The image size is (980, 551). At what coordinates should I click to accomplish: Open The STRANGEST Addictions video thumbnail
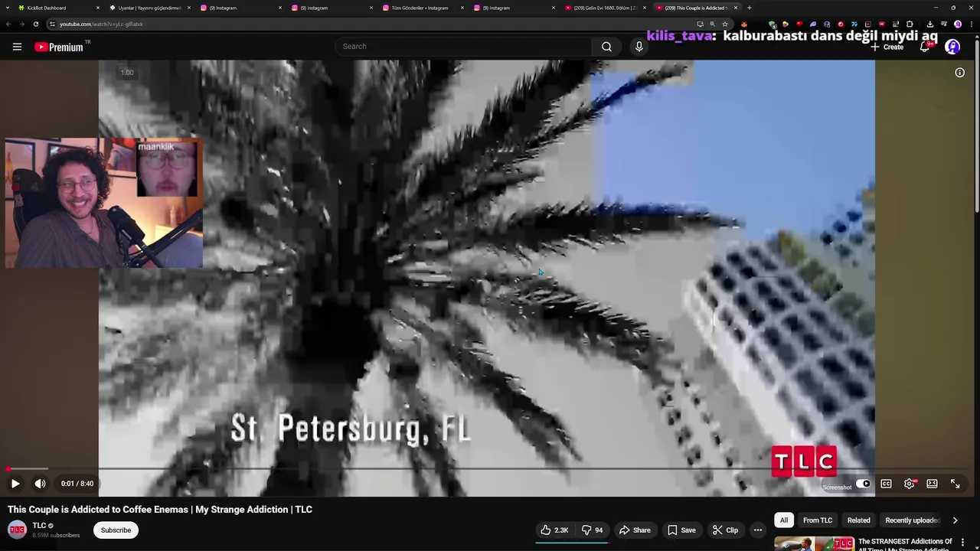tap(813, 544)
